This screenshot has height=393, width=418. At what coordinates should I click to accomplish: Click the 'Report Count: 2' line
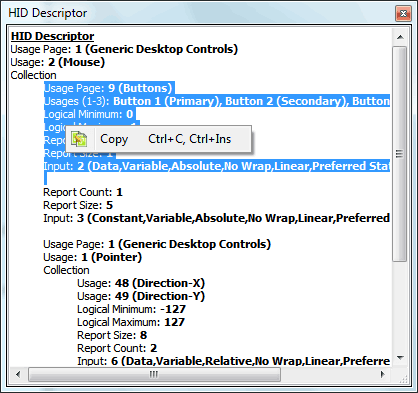(x=117, y=348)
